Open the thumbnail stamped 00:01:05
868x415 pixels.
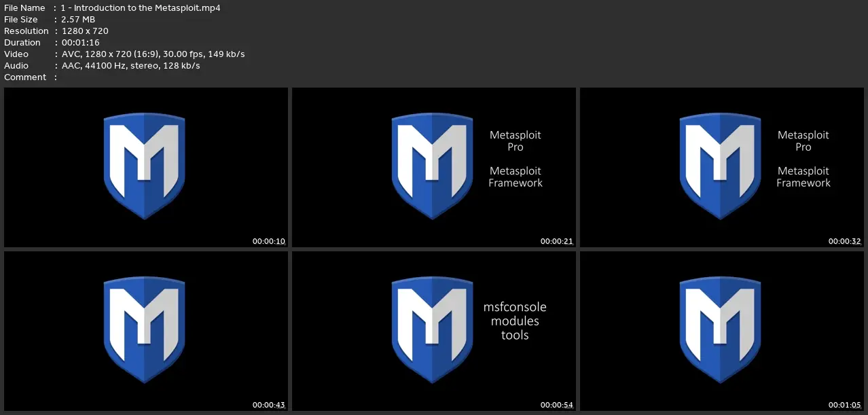(721, 331)
